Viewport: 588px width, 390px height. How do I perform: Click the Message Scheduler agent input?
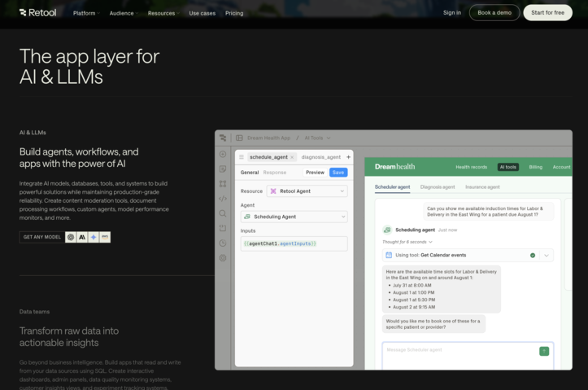[x=468, y=356]
